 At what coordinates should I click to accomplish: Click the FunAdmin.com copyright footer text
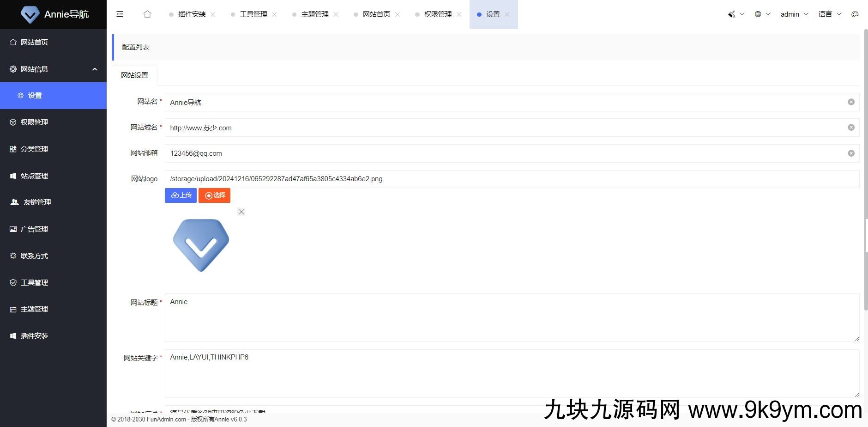click(x=179, y=420)
